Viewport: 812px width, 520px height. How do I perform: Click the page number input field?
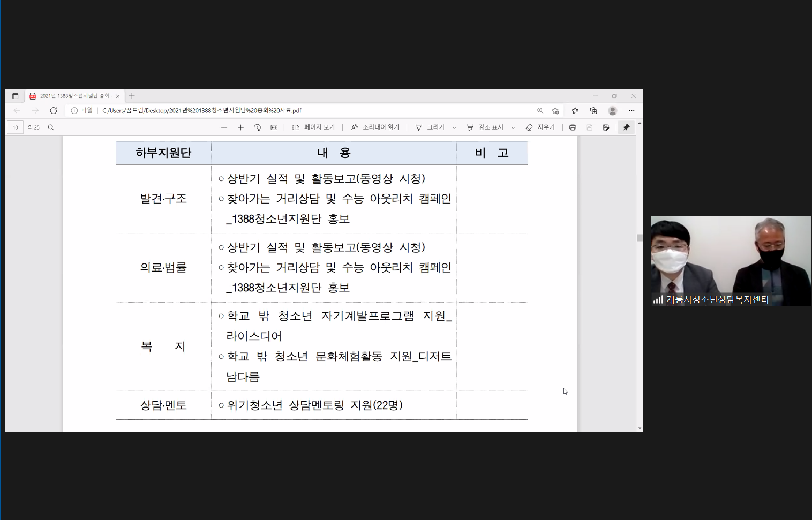15,127
